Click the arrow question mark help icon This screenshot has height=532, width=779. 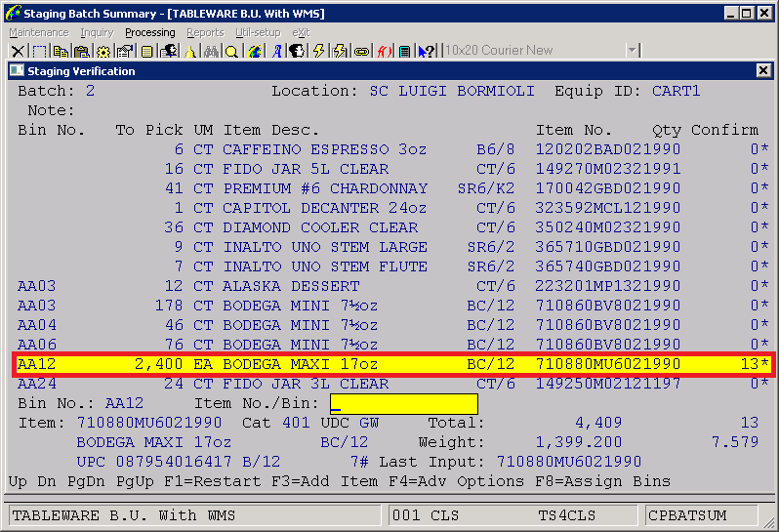(427, 51)
